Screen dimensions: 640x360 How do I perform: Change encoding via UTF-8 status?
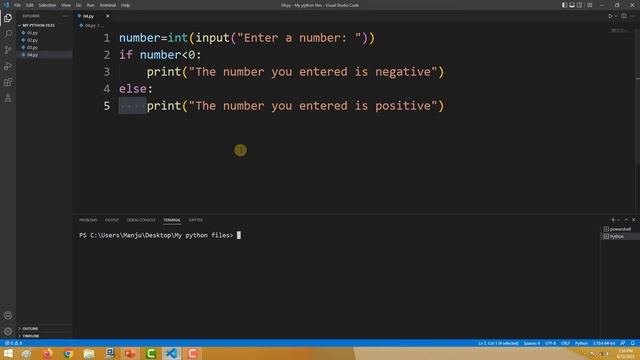[550, 343]
